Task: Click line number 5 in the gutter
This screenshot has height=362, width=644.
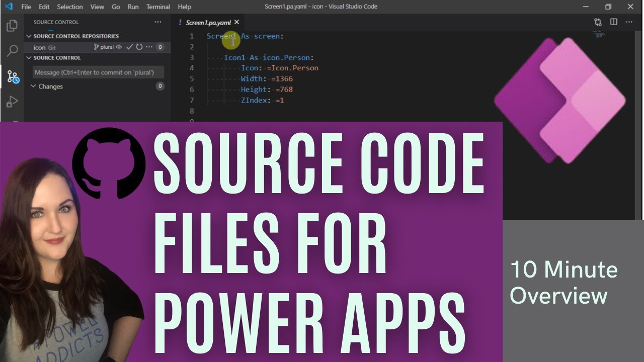Action: [191, 79]
